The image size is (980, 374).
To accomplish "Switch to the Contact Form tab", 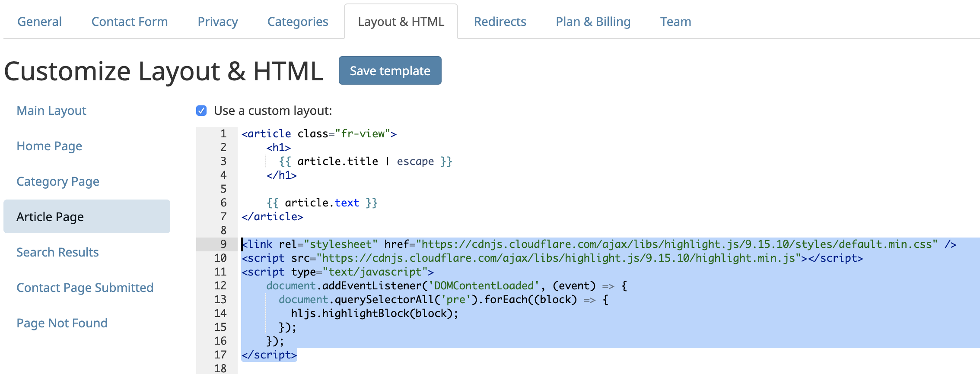I will coord(130,22).
